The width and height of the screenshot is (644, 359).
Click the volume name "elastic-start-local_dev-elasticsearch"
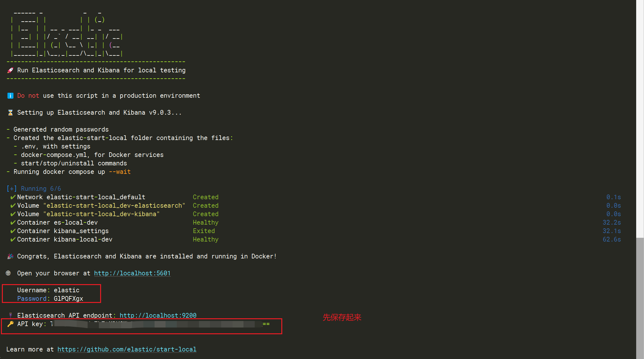pyautogui.click(x=114, y=206)
